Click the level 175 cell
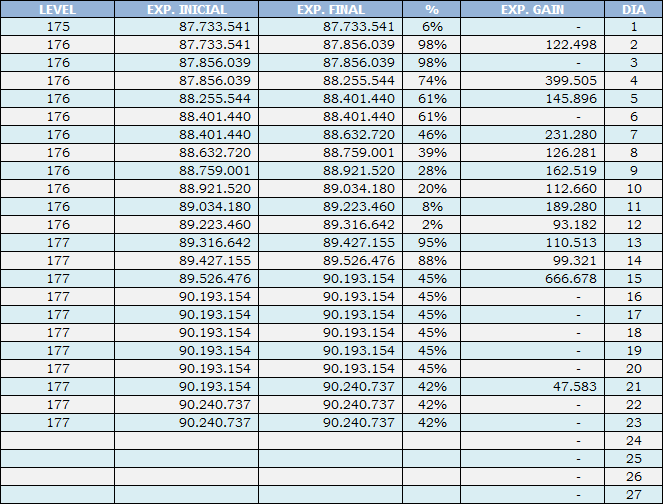 (58, 27)
